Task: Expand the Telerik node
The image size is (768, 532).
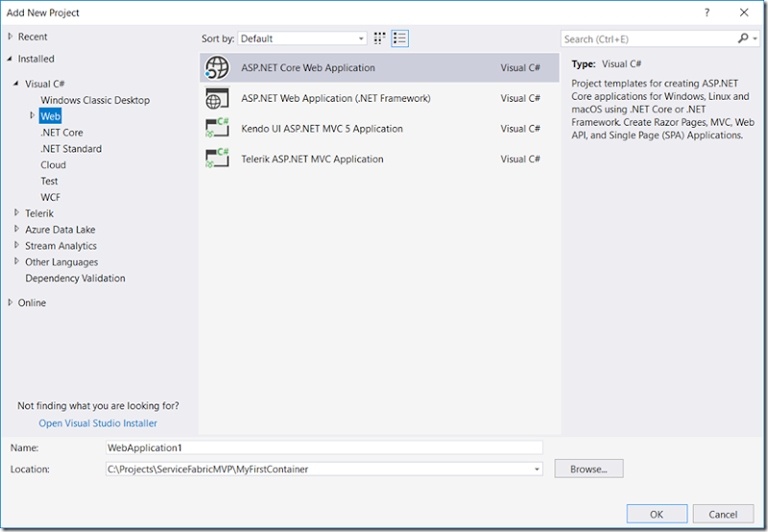Action: point(16,212)
